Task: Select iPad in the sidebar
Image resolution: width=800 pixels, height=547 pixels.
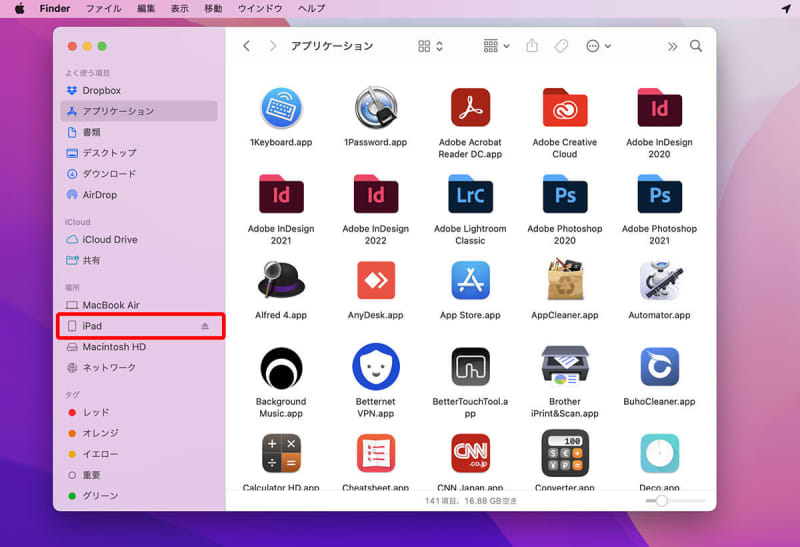Action: (x=139, y=326)
